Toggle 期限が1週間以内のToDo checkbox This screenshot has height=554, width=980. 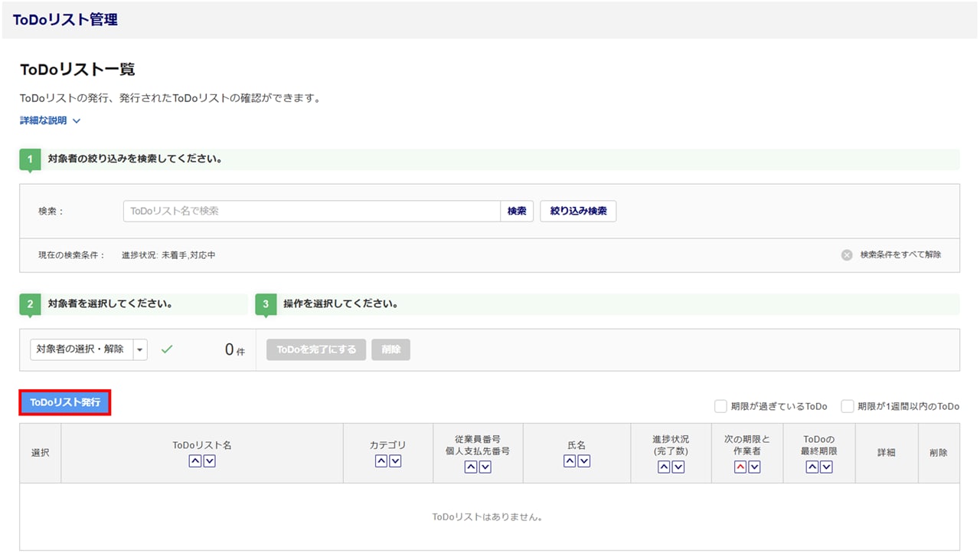[x=848, y=406]
